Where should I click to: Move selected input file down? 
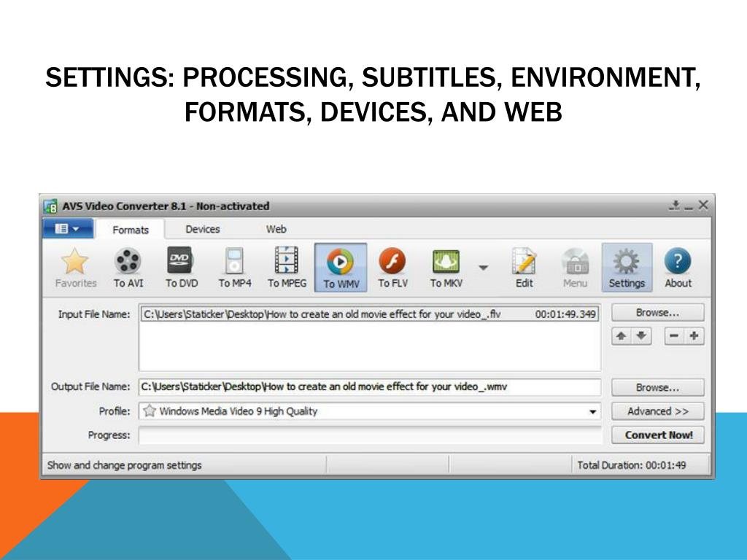click(641, 336)
